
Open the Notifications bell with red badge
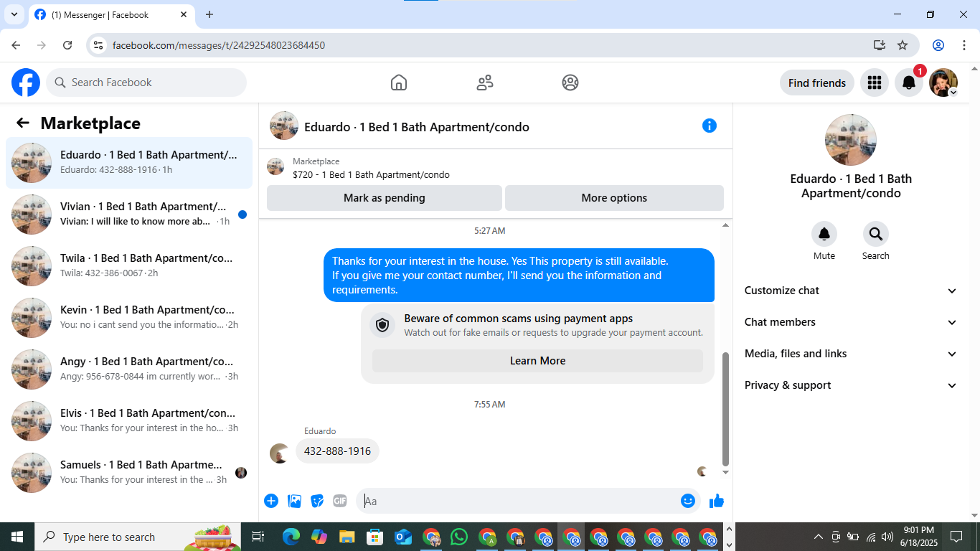(908, 83)
